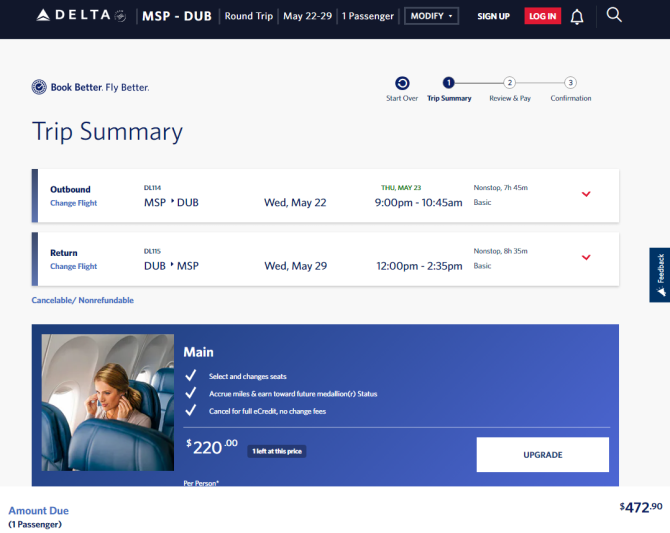Open the notifications bell icon
670x533 pixels.
click(x=577, y=17)
